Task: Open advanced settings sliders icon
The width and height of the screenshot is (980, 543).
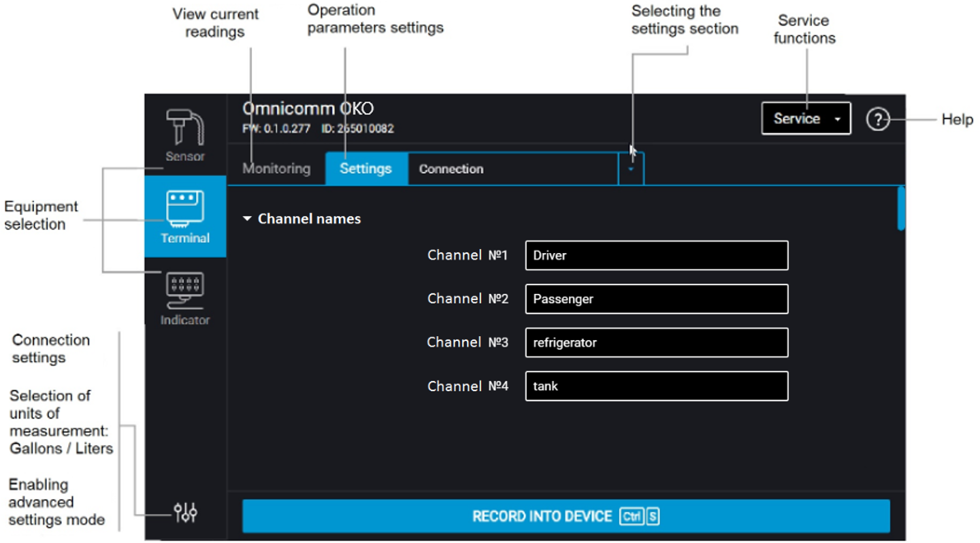Action: (185, 512)
